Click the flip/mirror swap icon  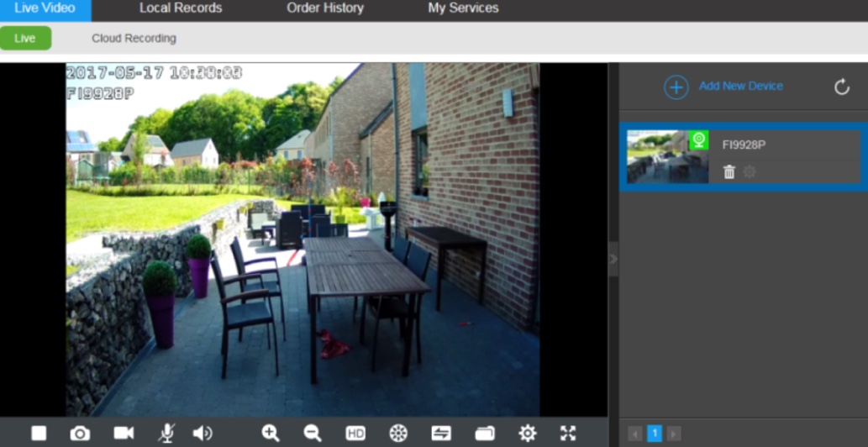pos(441,433)
